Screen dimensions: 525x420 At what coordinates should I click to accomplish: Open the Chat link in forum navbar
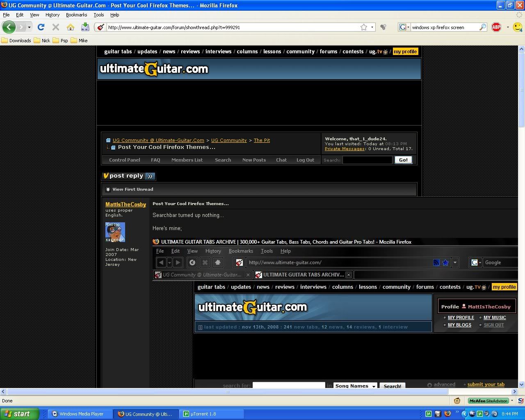[x=281, y=160]
